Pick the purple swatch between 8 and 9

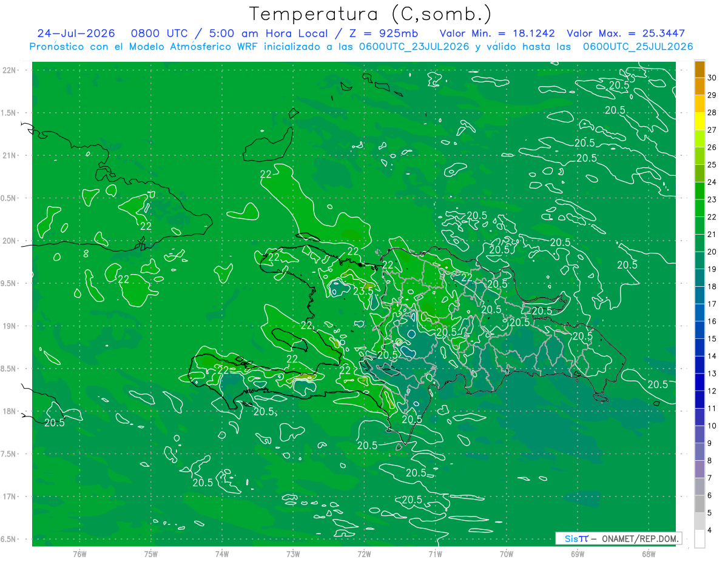click(x=699, y=452)
